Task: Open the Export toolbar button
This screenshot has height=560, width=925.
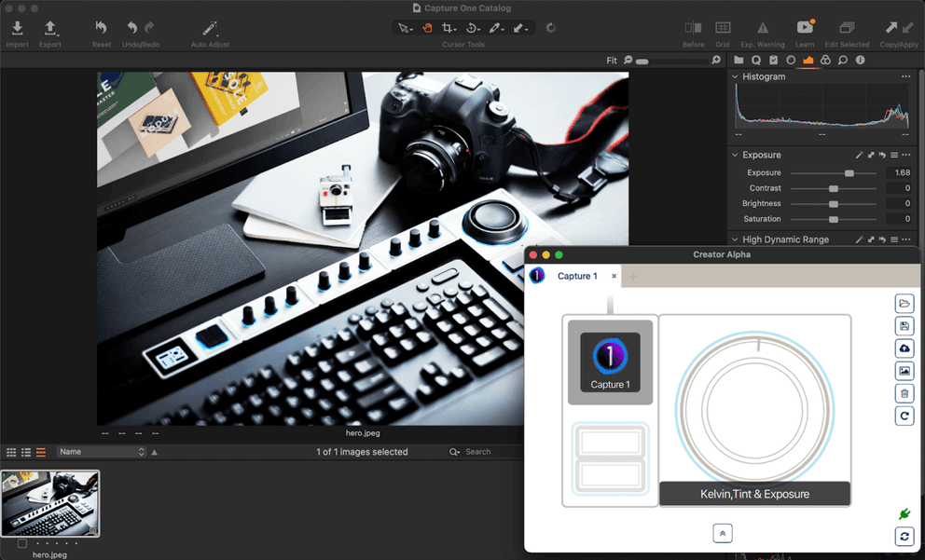Action: 50,29
